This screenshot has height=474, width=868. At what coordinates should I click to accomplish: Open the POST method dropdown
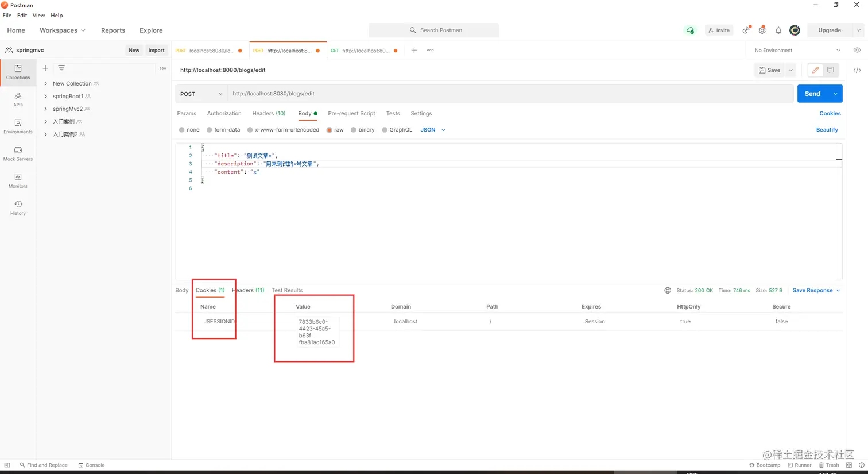coord(201,94)
